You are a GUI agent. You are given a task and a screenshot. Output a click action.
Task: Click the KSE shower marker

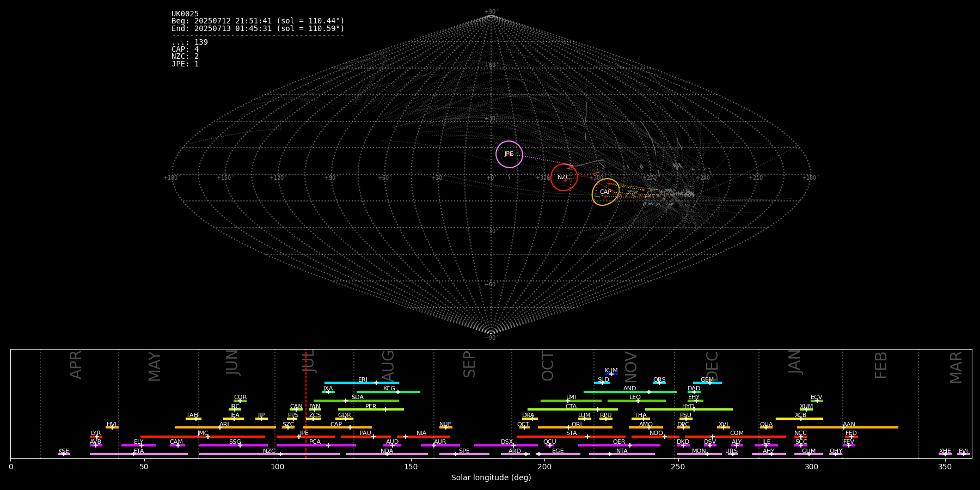[64, 454]
